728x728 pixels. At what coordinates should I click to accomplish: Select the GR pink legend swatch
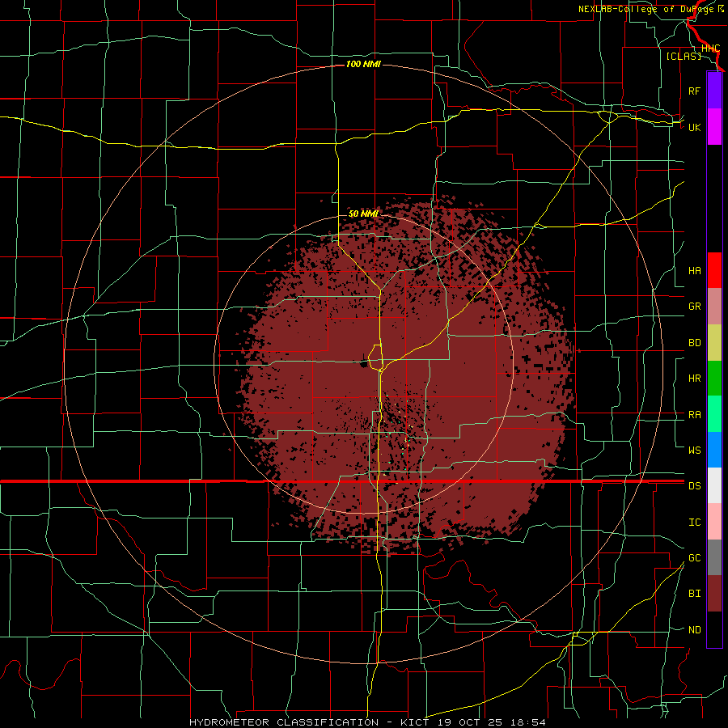714,306
